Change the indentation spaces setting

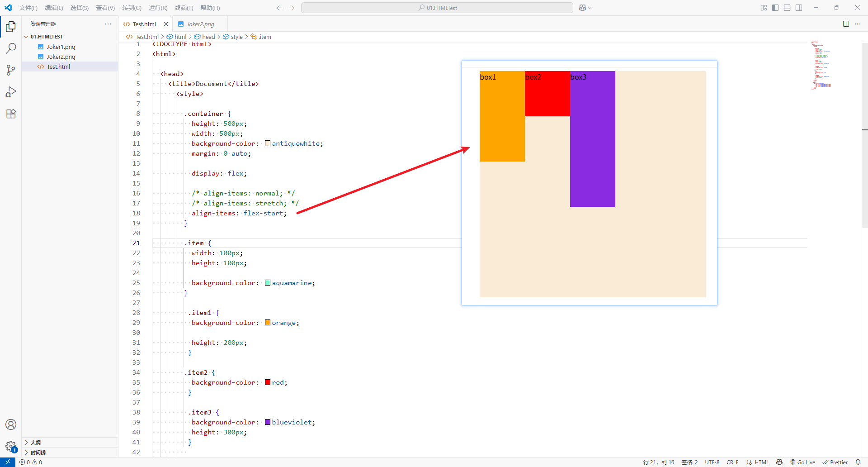click(x=689, y=462)
